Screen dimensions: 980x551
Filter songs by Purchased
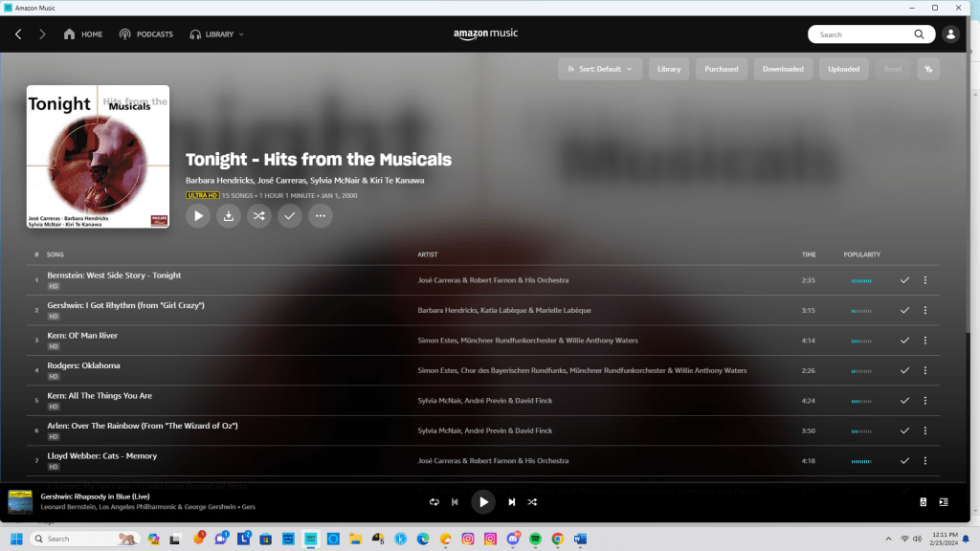pos(722,69)
